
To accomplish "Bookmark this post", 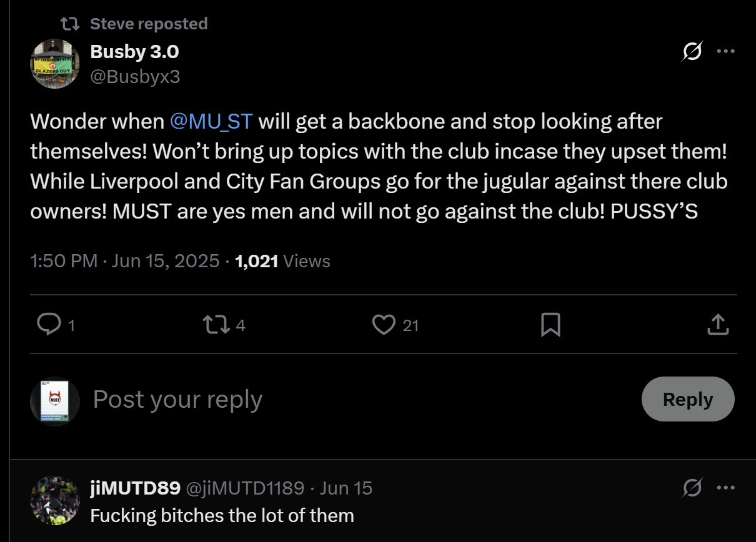I will (x=550, y=325).
